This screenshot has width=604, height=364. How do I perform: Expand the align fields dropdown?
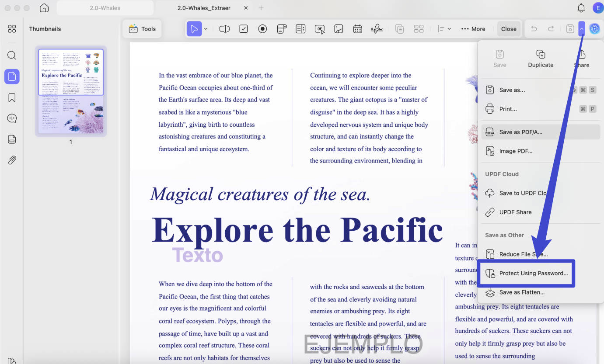(x=444, y=29)
